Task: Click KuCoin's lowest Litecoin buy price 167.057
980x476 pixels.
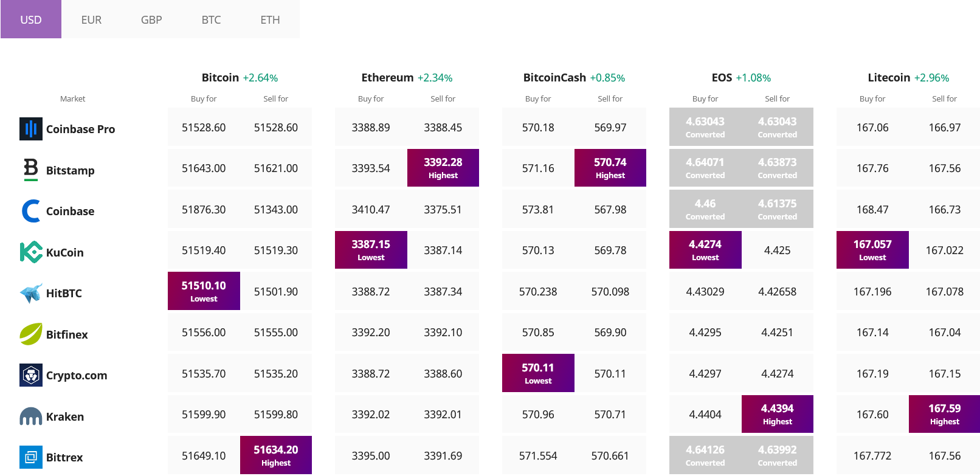Action: pyautogui.click(x=872, y=250)
